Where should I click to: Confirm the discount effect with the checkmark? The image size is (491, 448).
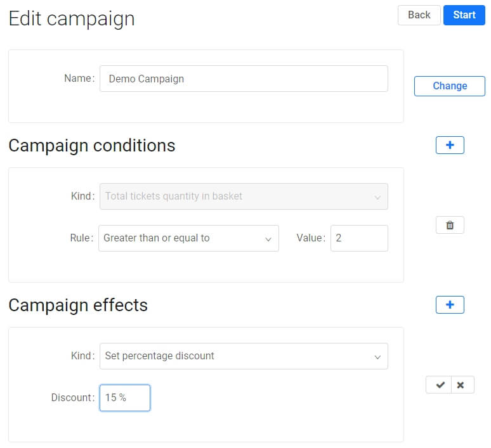pos(439,385)
